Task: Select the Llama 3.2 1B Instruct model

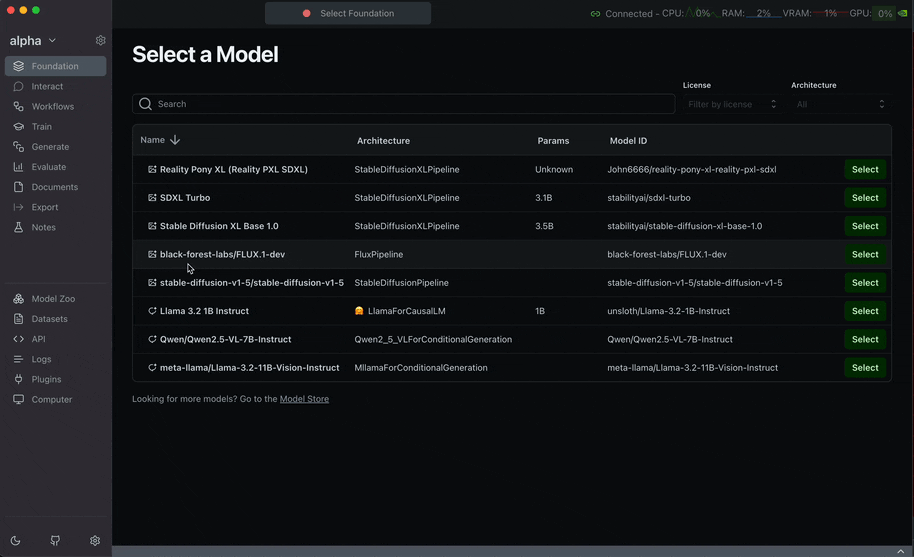Action: 864,311
